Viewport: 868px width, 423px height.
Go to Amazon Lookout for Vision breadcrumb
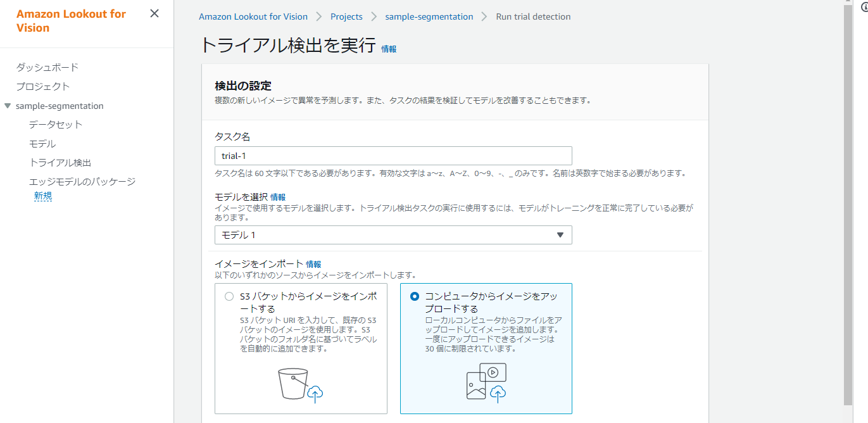click(x=253, y=16)
